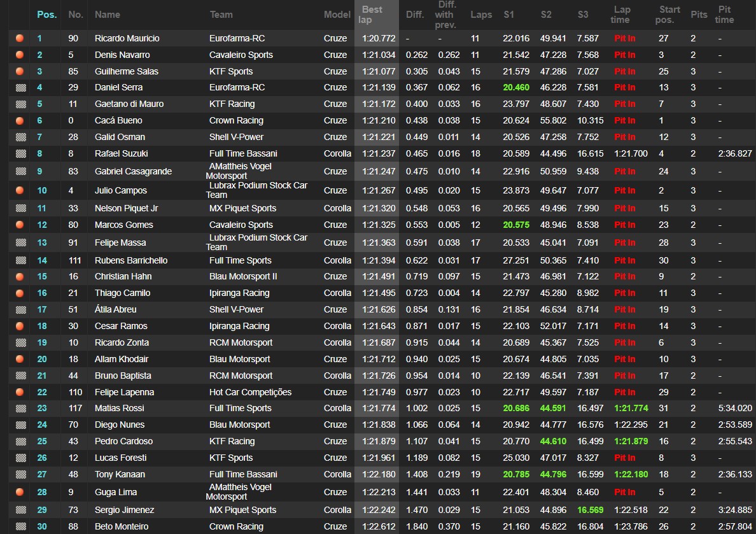Click the Team column header
This screenshot has width=756, height=534.
click(x=221, y=15)
